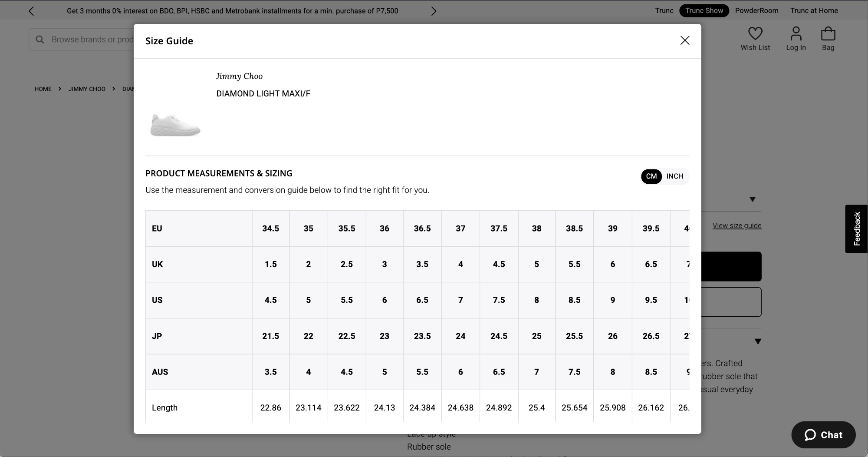Switch to the Trunc Show tab
Image resolution: width=868 pixels, height=457 pixels.
tap(704, 10)
